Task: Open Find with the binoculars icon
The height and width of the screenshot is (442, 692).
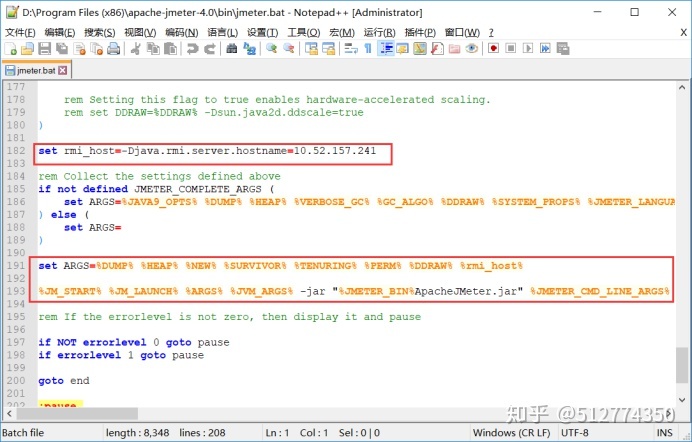Action: coord(232,49)
